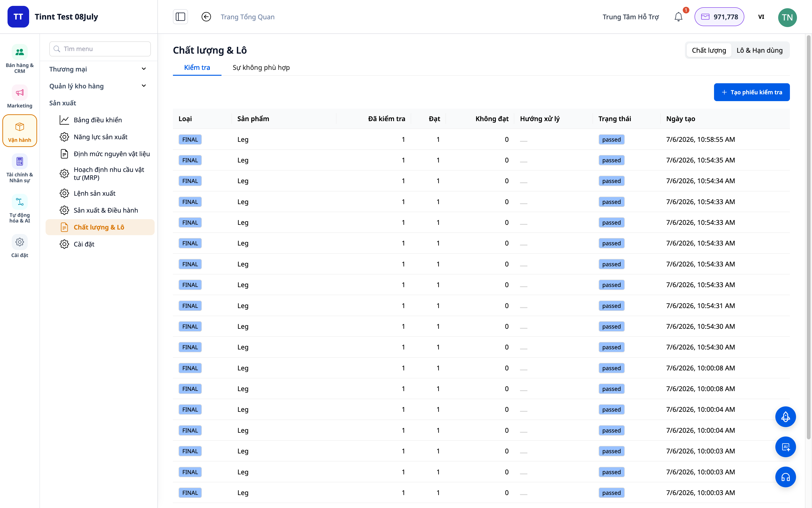
Task: Toggle the sidebar panel icon
Action: pos(180,17)
